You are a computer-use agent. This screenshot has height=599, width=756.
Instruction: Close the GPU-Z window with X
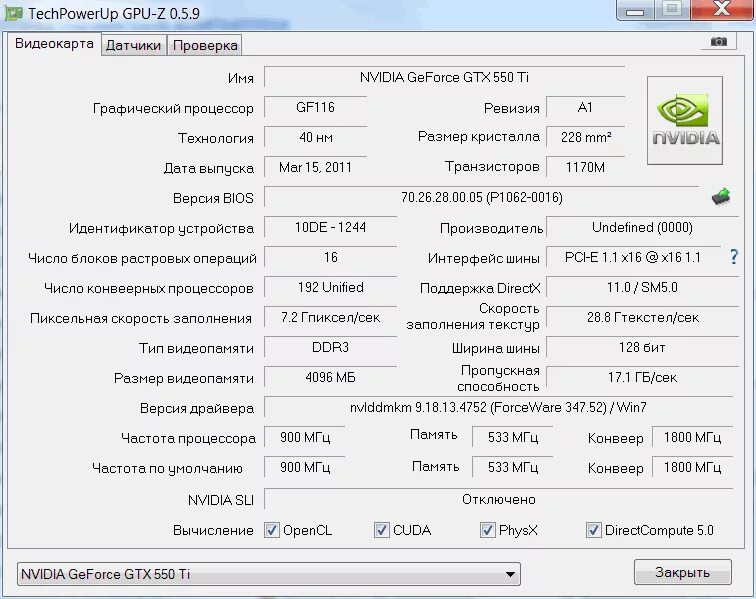coord(722,10)
